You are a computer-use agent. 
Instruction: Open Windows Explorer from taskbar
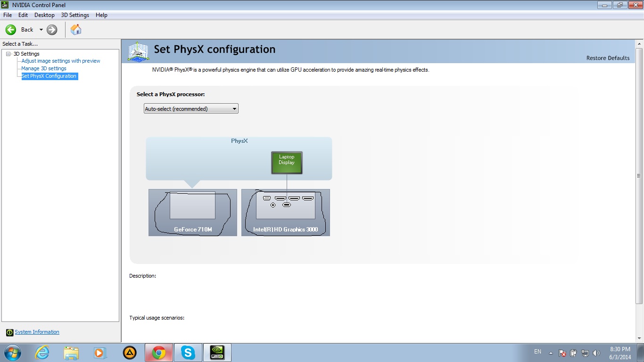pyautogui.click(x=71, y=353)
